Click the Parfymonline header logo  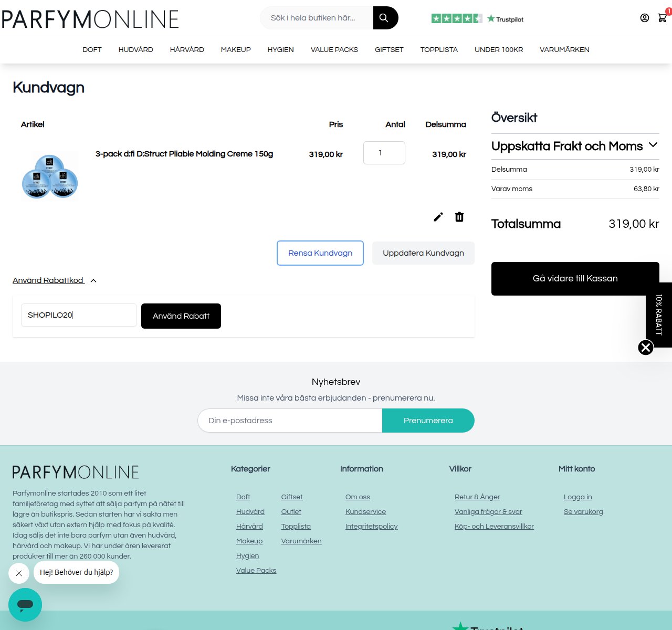pyautogui.click(x=90, y=19)
